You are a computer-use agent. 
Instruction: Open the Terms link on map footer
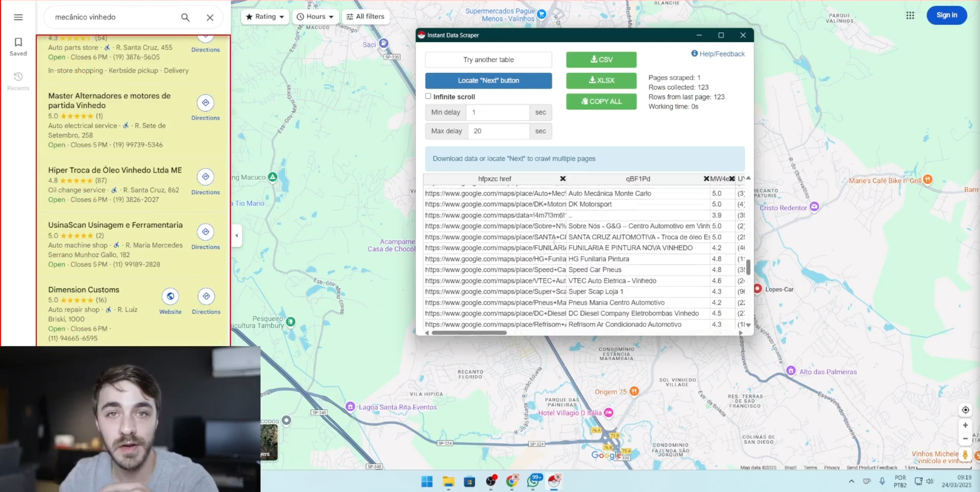click(x=810, y=467)
